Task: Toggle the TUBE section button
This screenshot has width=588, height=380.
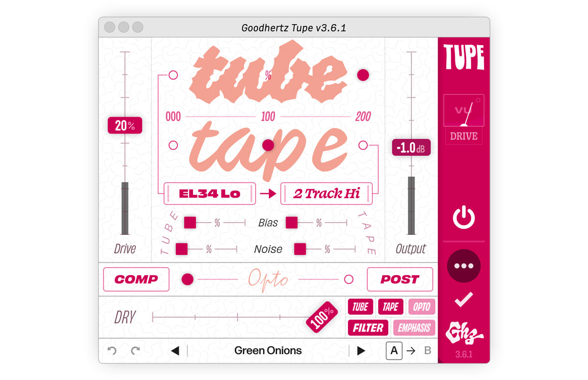Action: pos(361,307)
